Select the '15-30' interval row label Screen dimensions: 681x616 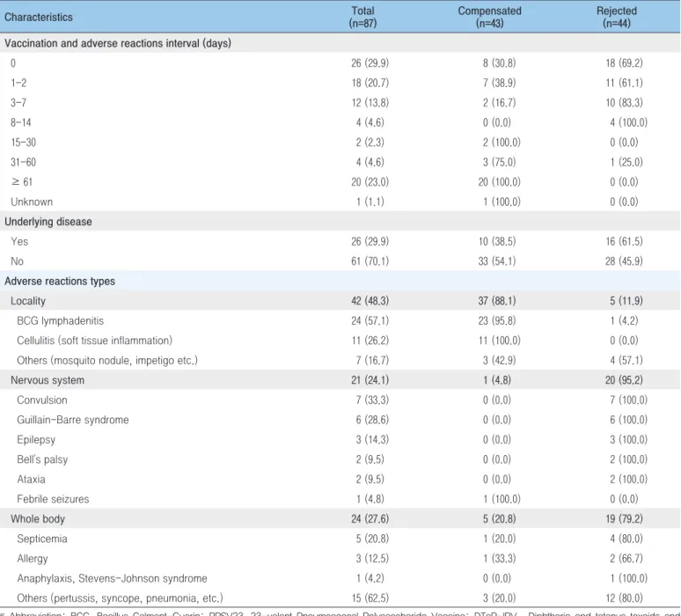coord(24,143)
